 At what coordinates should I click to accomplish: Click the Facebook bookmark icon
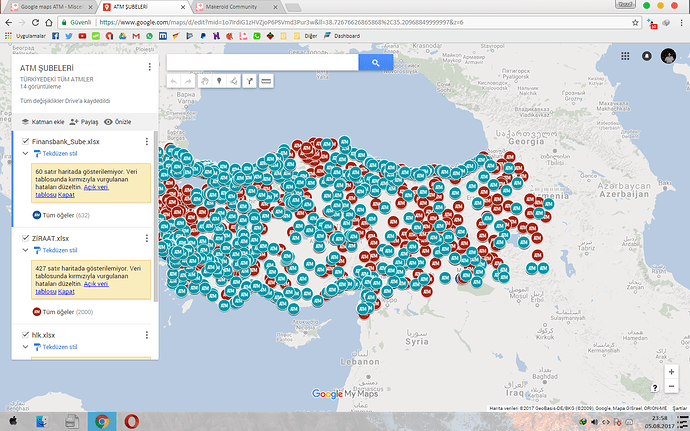click(x=55, y=36)
